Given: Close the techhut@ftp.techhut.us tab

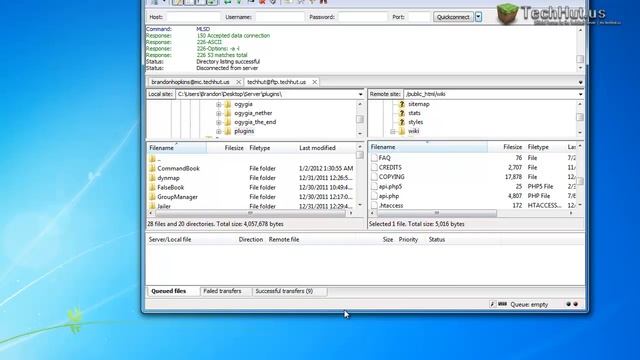Looking at the screenshot, I should (x=314, y=82).
